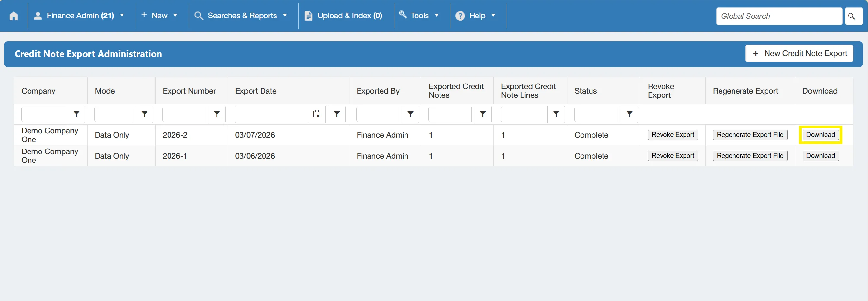Image resolution: width=868 pixels, height=301 pixels.
Task: Regenerate Export File for 2026-2
Action: click(x=750, y=135)
